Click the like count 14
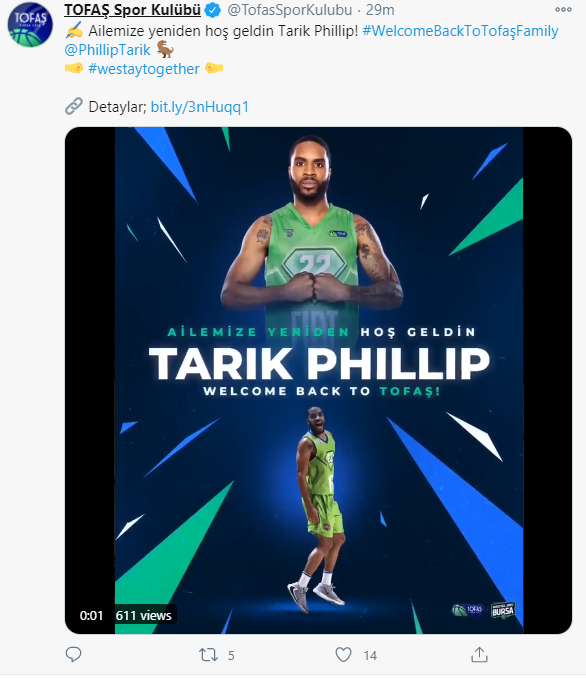Viewport: 586px width, 679px height. pos(370,656)
